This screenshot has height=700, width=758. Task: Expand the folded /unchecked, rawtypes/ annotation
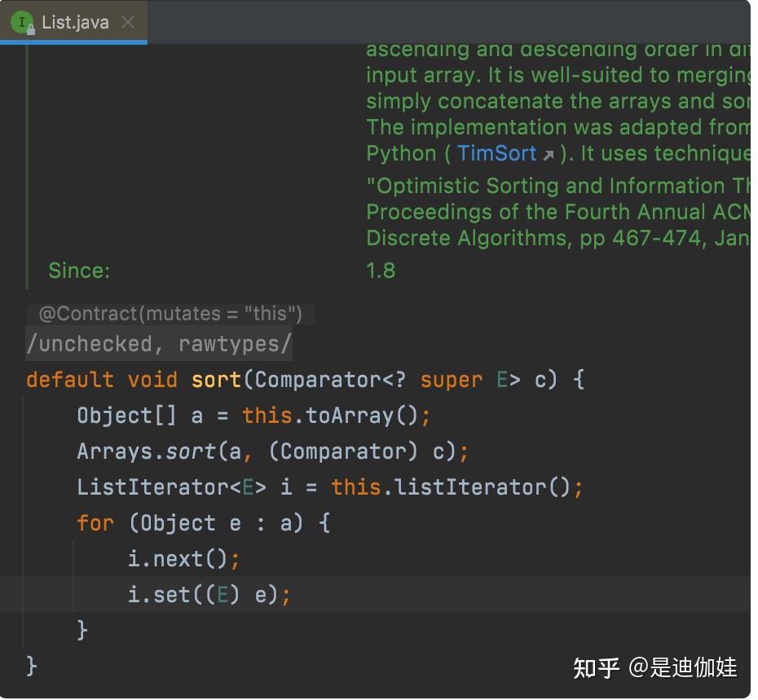point(159,344)
